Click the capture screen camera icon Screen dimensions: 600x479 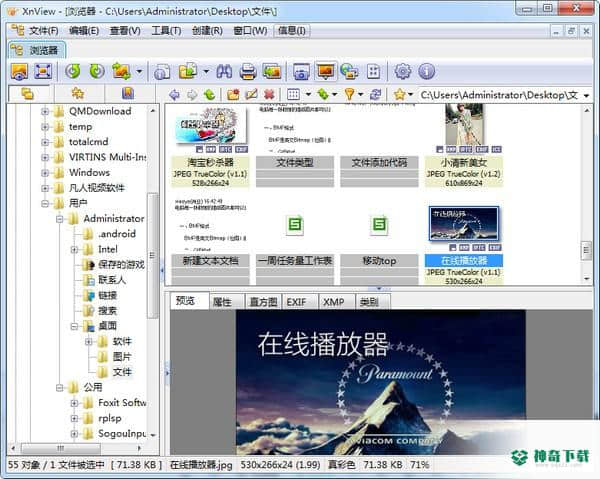pyautogui.click(x=301, y=72)
